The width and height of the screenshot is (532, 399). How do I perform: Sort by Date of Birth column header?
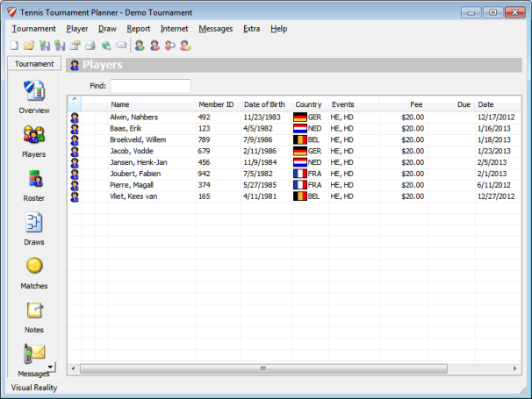[266, 104]
